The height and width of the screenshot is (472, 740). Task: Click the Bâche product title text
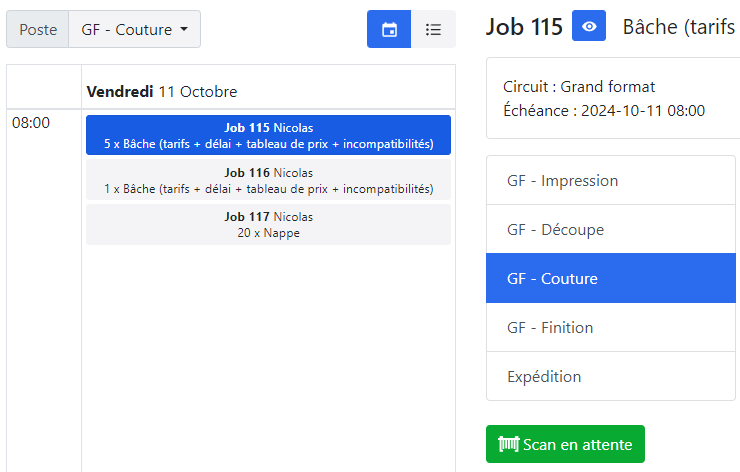pyautogui.click(x=680, y=27)
